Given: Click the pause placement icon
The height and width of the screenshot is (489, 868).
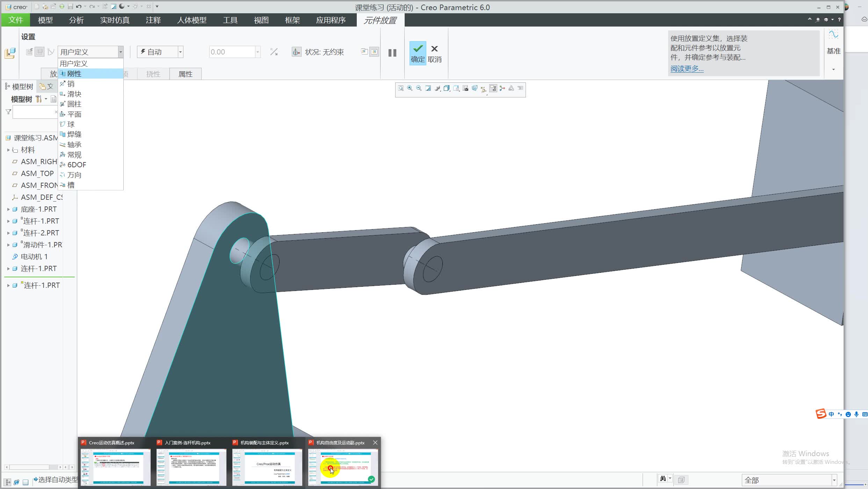Looking at the screenshot, I should point(392,53).
